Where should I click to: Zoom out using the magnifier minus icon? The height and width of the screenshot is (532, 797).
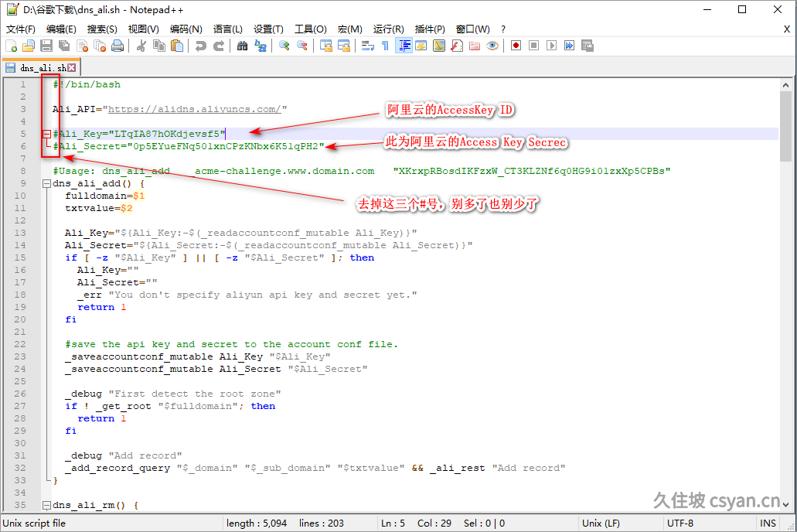tap(302, 46)
